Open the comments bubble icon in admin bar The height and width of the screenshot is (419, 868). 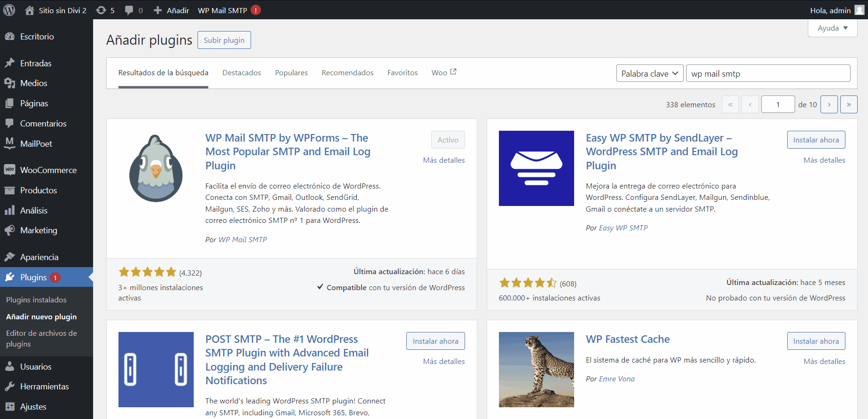click(x=129, y=10)
